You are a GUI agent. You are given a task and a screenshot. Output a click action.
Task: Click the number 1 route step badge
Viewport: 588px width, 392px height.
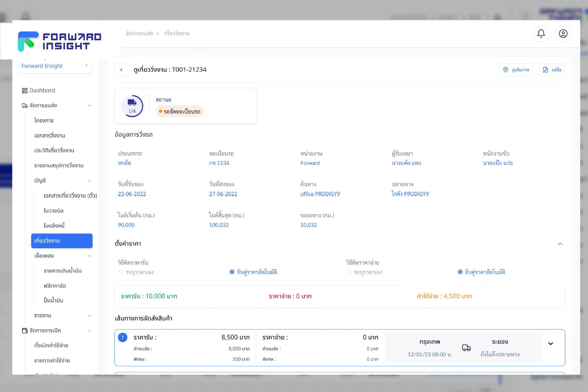(123, 337)
